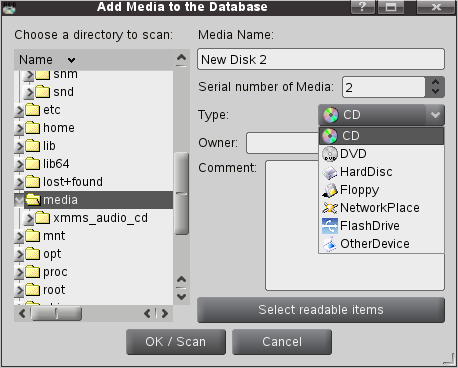
Task: Choose the NetworkPlace icon
Action: (x=330, y=208)
